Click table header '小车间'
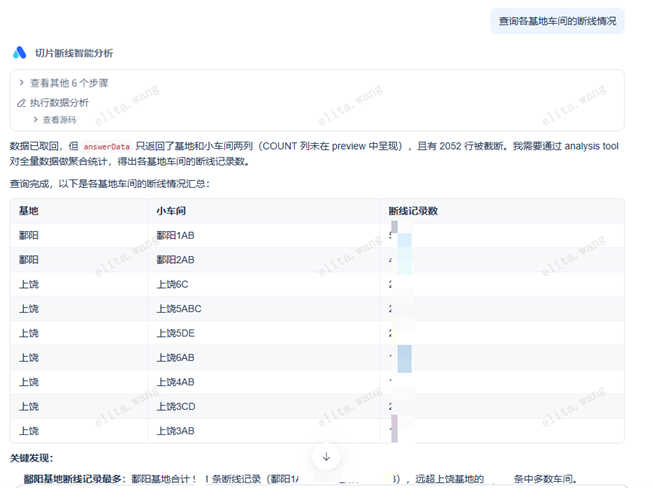The width and height of the screenshot is (652, 488). point(171,211)
